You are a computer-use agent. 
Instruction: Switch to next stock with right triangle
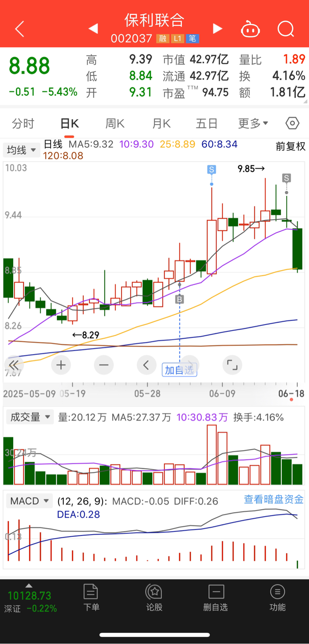click(217, 29)
